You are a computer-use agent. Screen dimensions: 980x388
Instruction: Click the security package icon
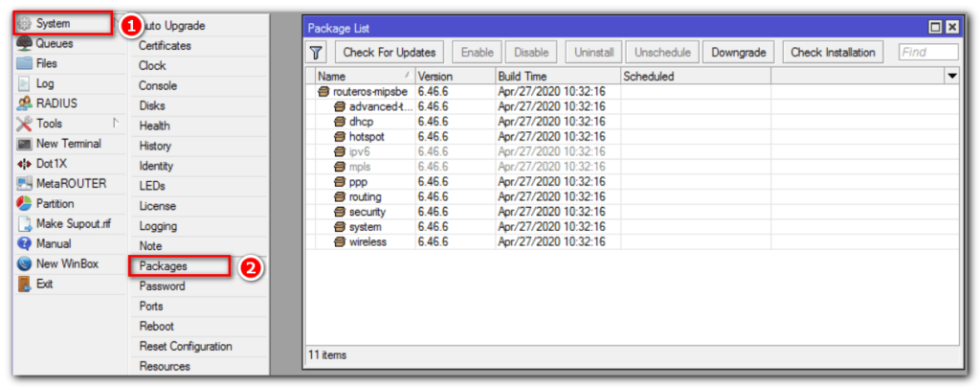point(340,212)
